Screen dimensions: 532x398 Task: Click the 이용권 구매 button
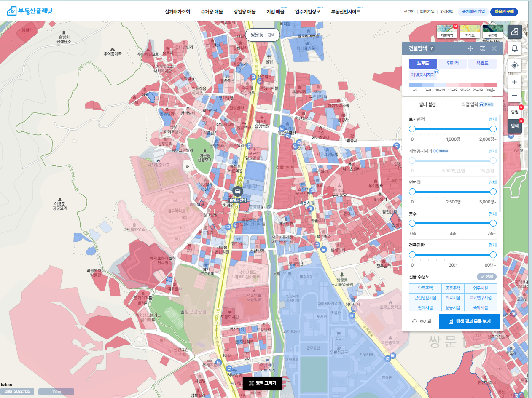pos(504,12)
